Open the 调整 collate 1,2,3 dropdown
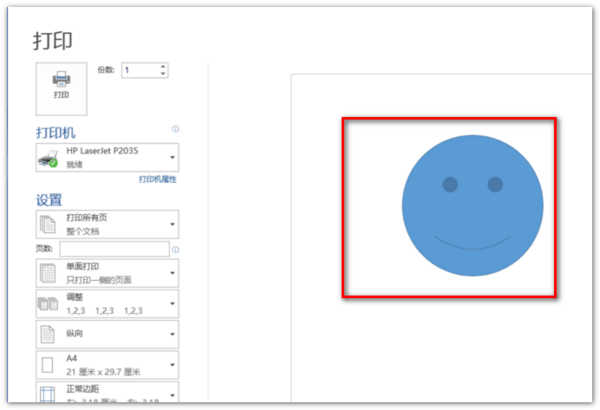 [107, 304]
